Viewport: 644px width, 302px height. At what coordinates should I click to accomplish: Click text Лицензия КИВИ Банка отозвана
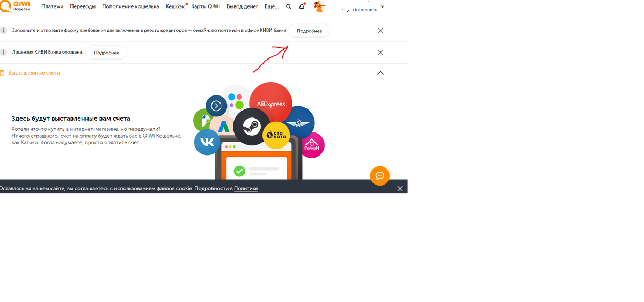point(48,53)
